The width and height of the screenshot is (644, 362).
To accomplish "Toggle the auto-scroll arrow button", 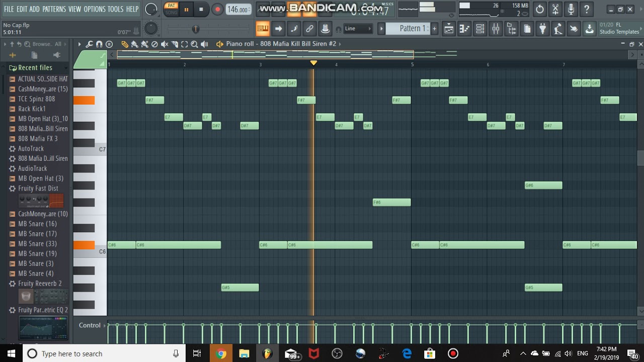I will coord(278,29).
